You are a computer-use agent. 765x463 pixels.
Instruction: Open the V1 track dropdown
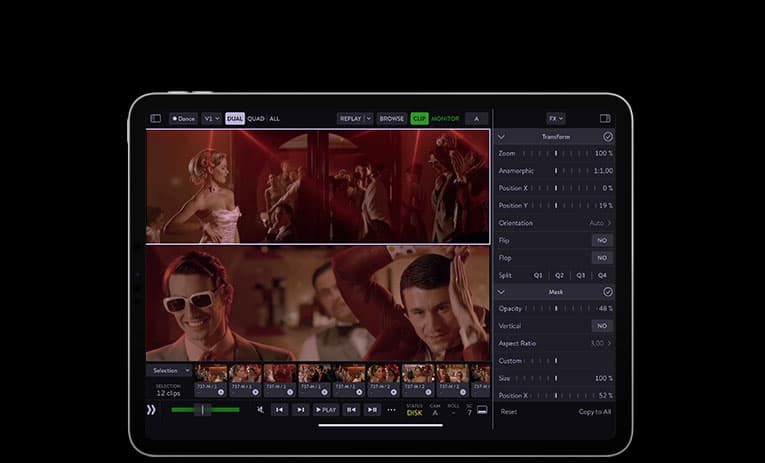(211, 118)
